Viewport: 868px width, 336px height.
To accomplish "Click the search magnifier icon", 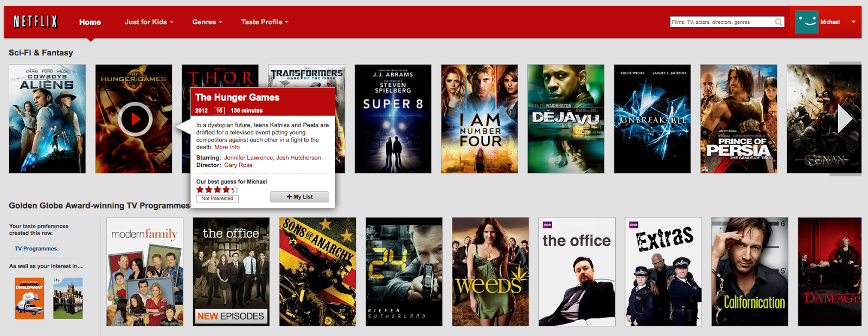I will [779, 22].
